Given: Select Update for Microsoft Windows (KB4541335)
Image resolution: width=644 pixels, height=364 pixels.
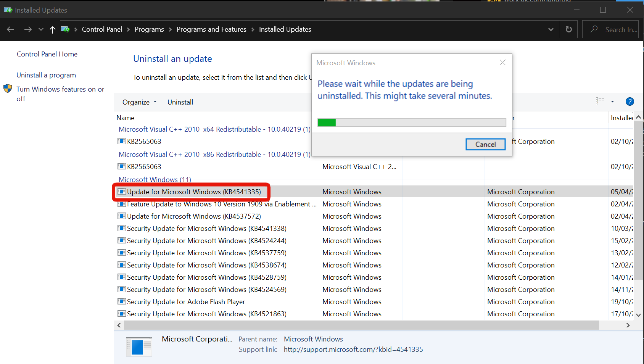Looking at the screenshot, I should point(194,192).
